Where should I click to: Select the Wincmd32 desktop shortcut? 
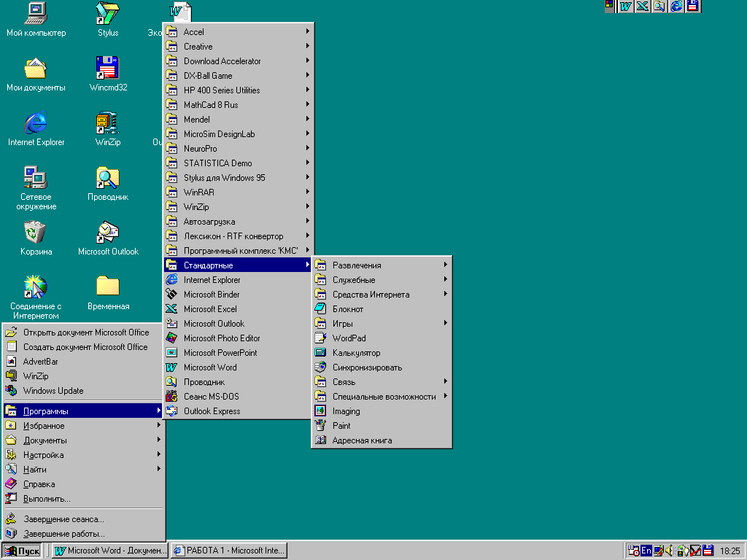[108, 74]
